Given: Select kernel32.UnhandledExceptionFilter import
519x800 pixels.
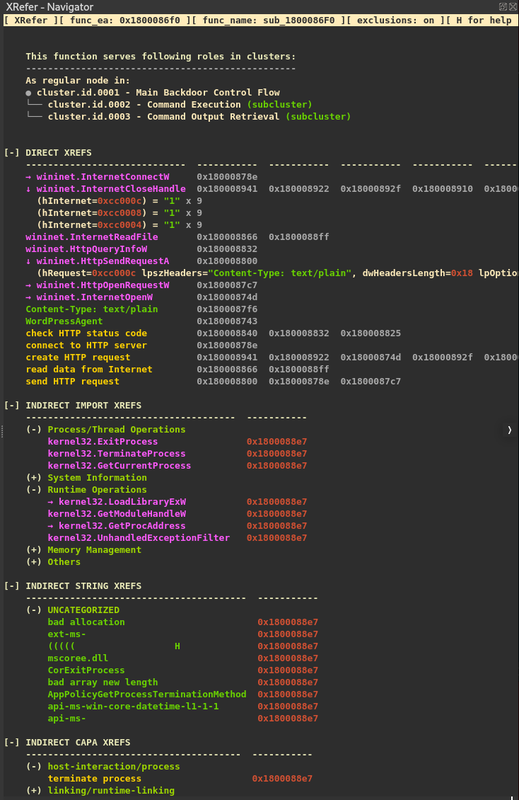Looking at the screenshot, I should point(139,538).
